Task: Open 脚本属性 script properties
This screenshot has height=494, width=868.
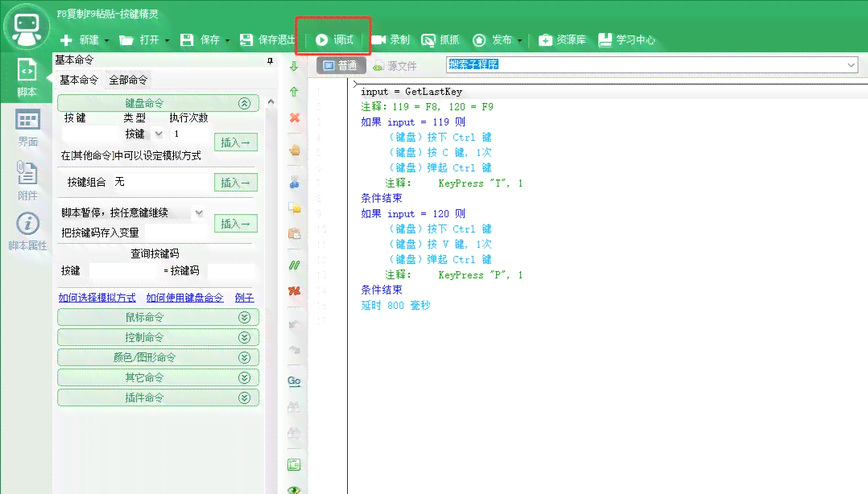Action: click(27, 231)
